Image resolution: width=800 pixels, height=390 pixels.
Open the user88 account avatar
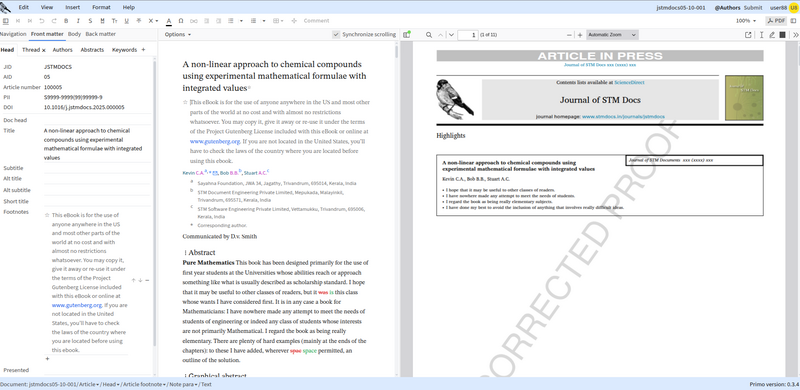[x=793, y=7]
